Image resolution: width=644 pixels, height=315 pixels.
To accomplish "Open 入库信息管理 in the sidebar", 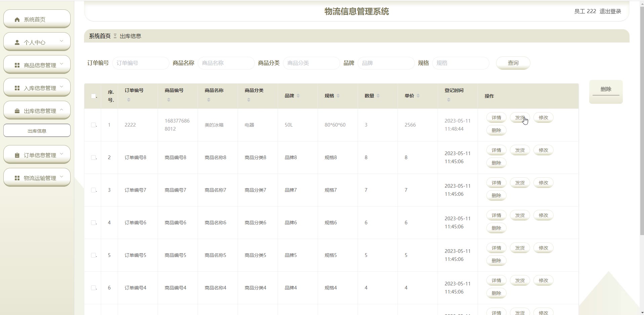I will [x=37, y=87].
